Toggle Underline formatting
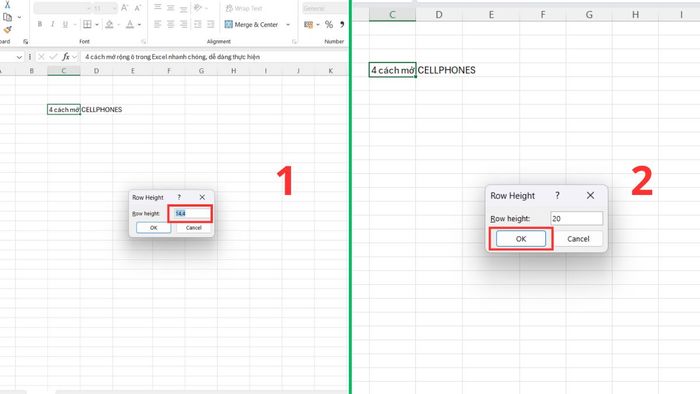 (x=65, y=24)
